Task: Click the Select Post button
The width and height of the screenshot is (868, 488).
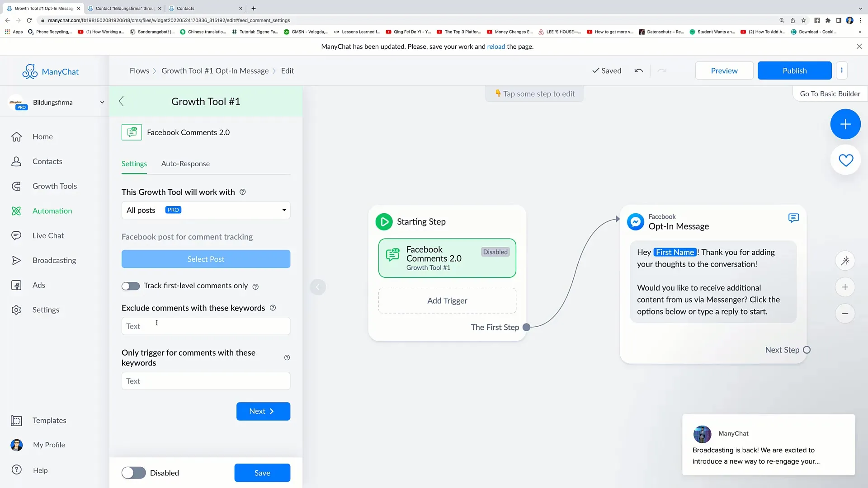Action: [x=206, y=258]
